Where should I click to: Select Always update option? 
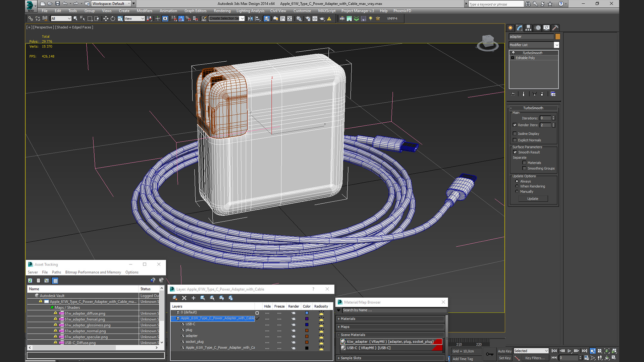(517, 181)
